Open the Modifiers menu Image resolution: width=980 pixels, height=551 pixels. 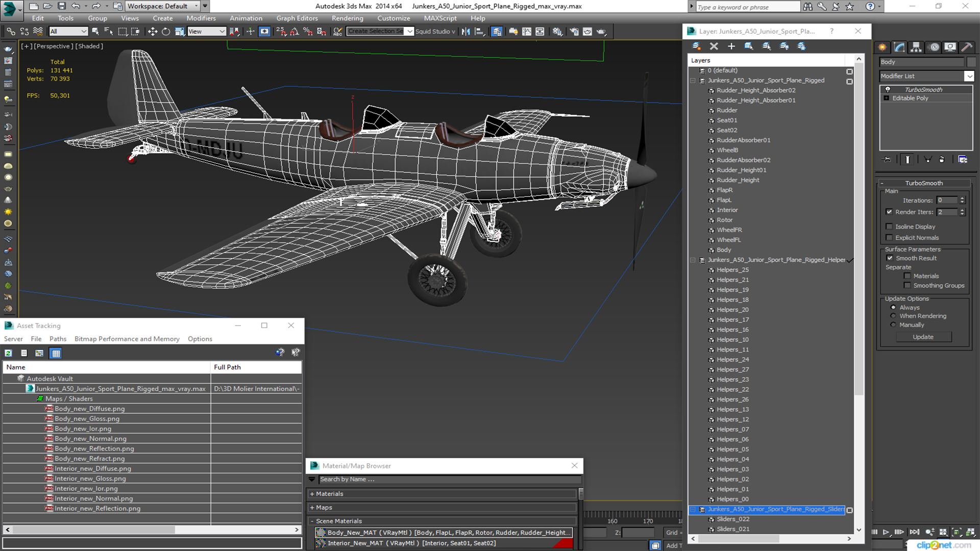[x=201, y=18]
